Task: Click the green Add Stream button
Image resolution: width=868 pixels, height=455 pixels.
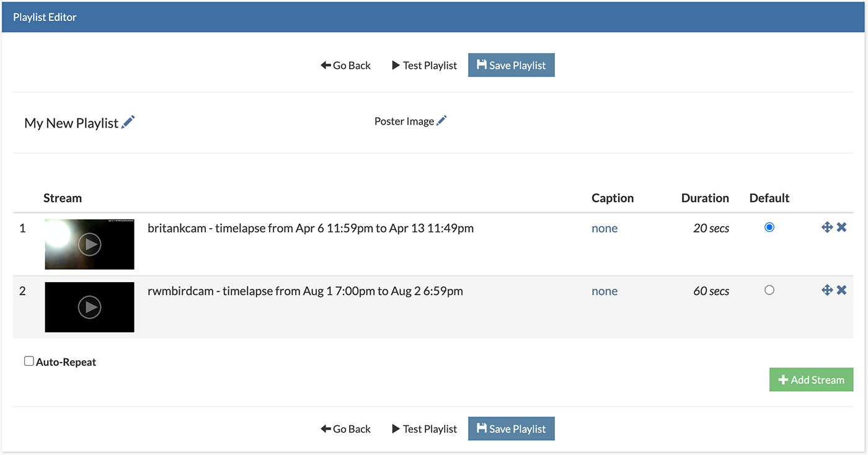Action: 811,380
